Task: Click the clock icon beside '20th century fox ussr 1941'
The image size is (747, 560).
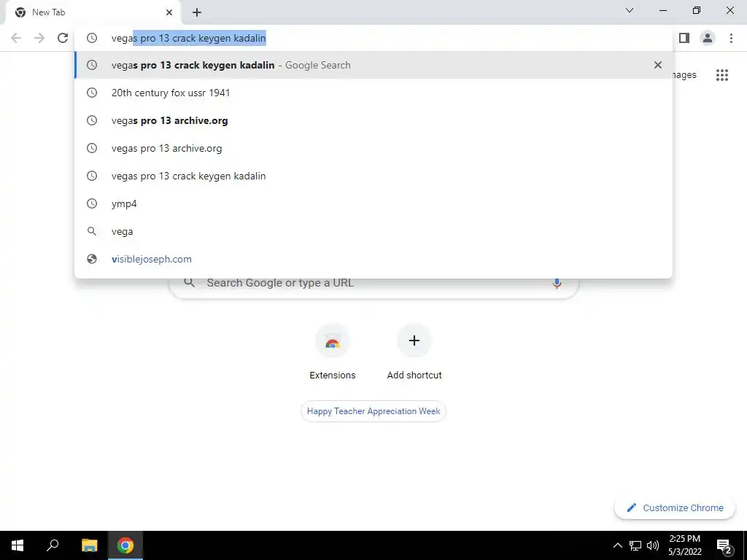Action: pos(91,93)
